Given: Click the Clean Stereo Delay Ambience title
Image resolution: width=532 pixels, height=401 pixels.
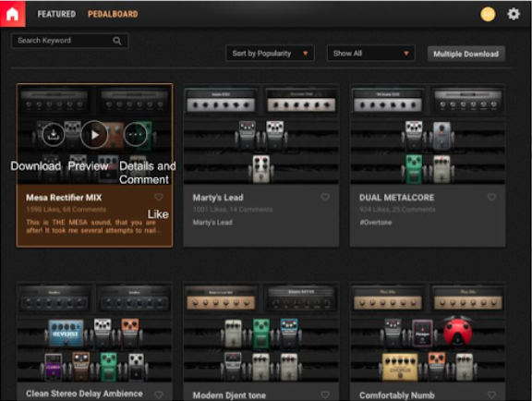Looking at the screenshot, I should pyautogui.click(x=84, y=394).
